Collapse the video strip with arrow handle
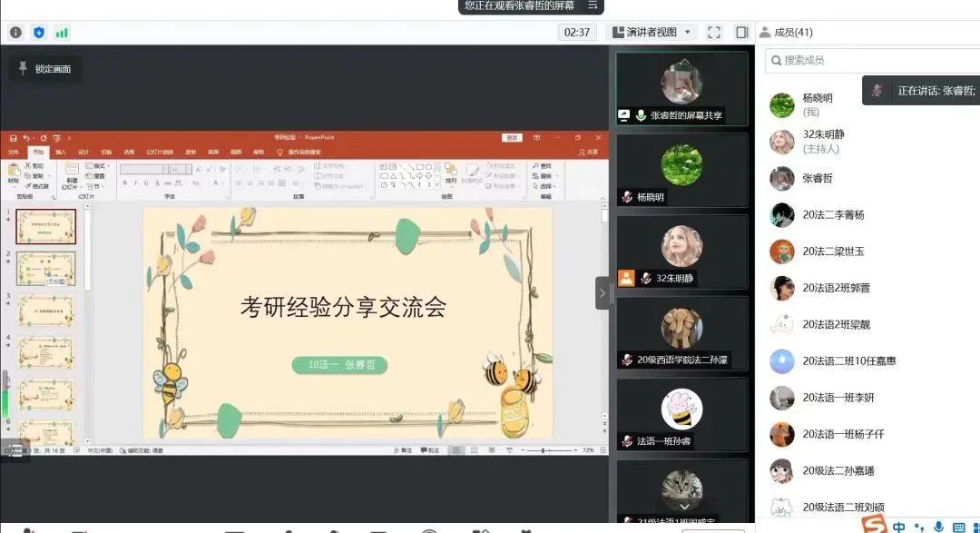Screen dimensions: 980x533 tap(603, 292)
